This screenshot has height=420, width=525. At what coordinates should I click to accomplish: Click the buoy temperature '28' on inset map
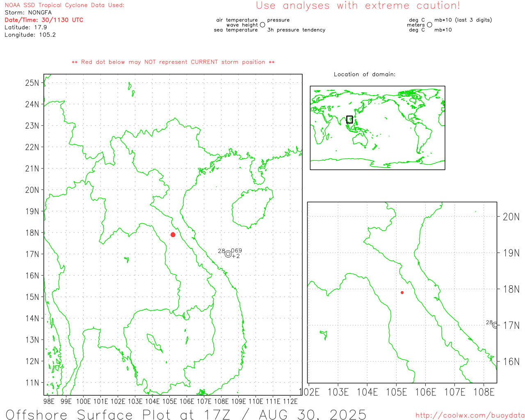[x=489, y=322]
